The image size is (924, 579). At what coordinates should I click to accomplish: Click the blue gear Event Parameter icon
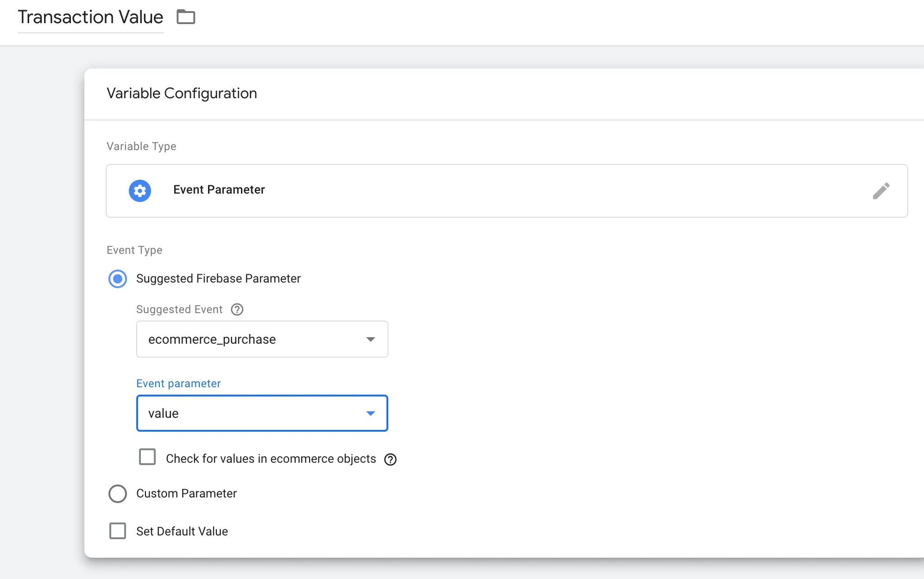coord(140,190)
